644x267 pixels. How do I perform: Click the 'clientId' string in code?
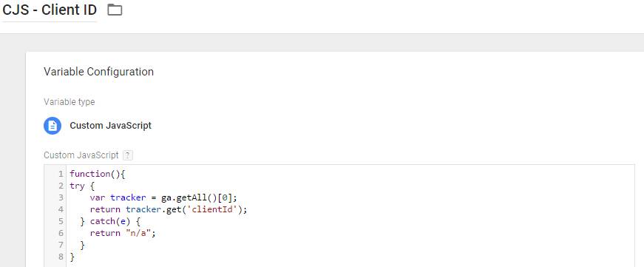(215, 209)
